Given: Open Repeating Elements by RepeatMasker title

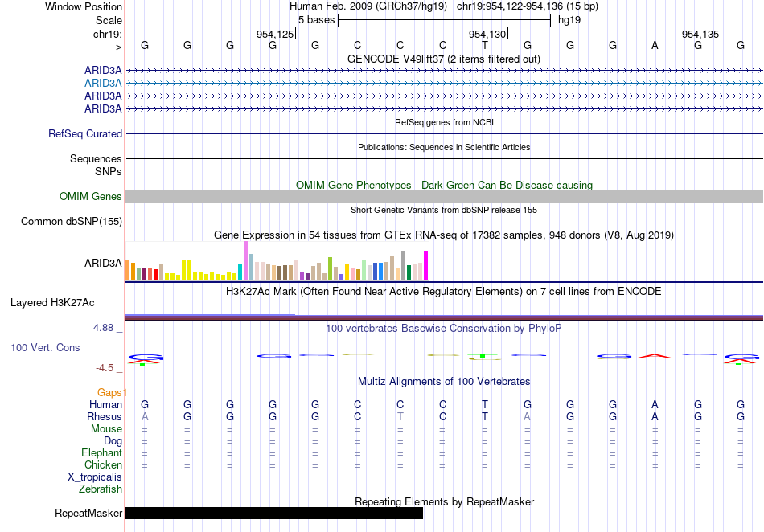Looking at the screenshot, I should [444, 501].
